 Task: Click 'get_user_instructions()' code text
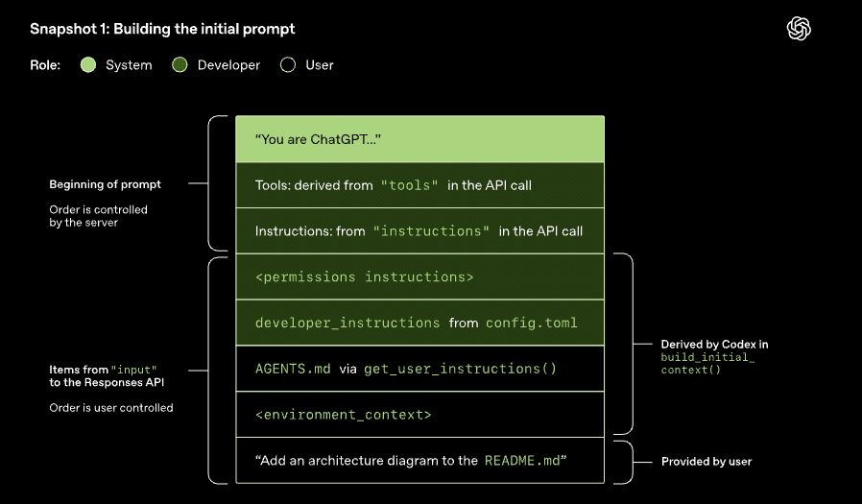(x=460, y=369)
